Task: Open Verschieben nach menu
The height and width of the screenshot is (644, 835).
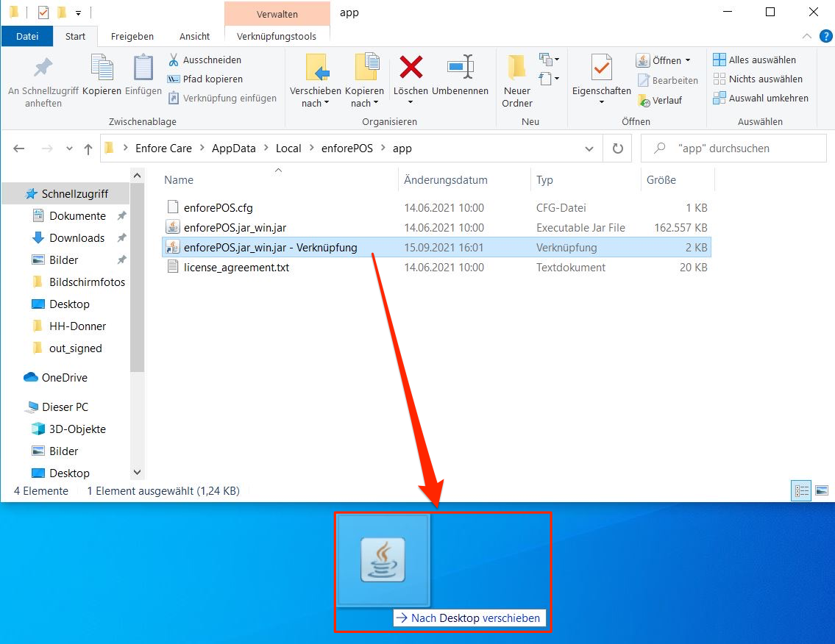Action: point(316,81)
